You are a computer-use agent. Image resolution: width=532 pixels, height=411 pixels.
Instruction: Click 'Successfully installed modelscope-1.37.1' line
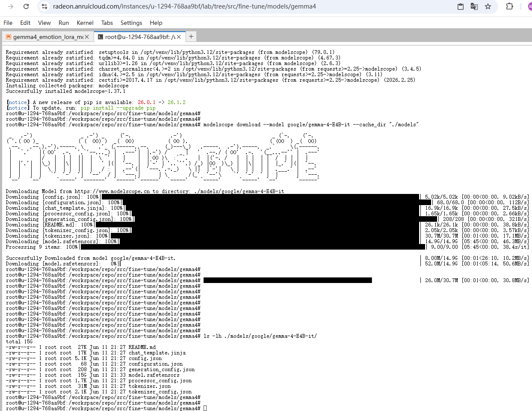point(66,91)
